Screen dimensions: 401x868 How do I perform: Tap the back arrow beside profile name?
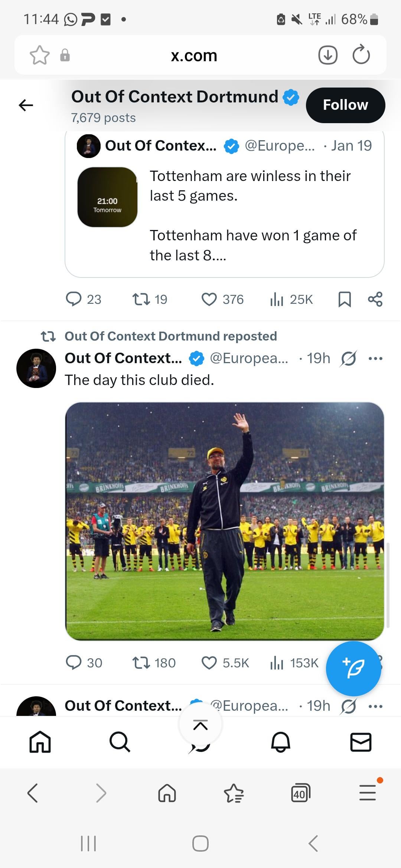[26, 105]
